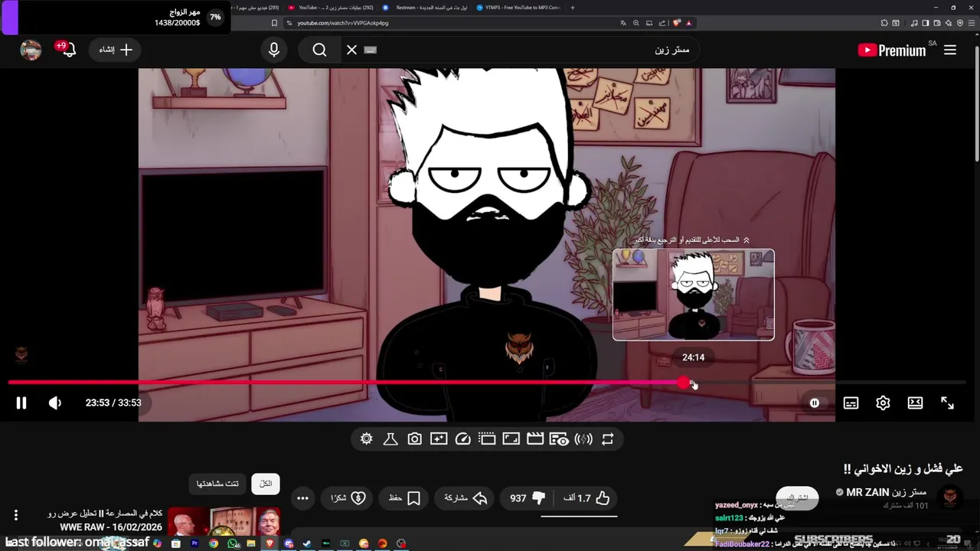Open MR ZAIN channel name link
Viewport: 980px width, 551px height.
[x=886, y=492]
